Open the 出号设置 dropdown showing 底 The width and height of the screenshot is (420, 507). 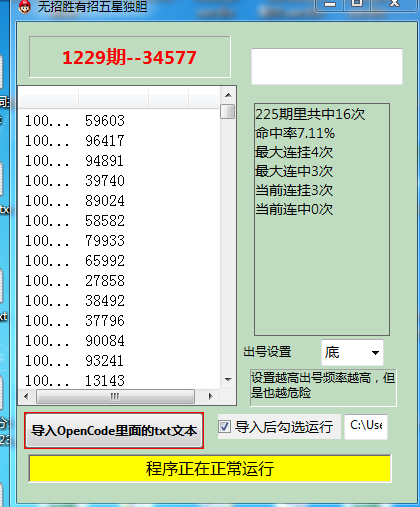tap(352, 353)
